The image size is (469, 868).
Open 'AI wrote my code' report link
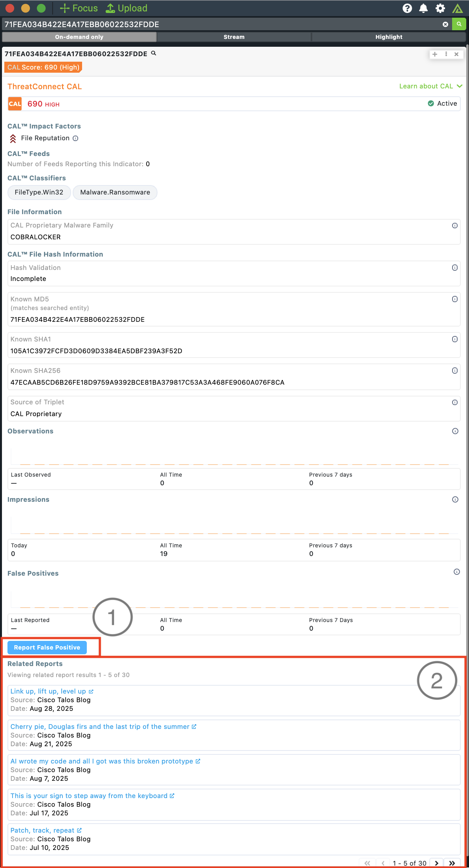(x=105, y=761)
